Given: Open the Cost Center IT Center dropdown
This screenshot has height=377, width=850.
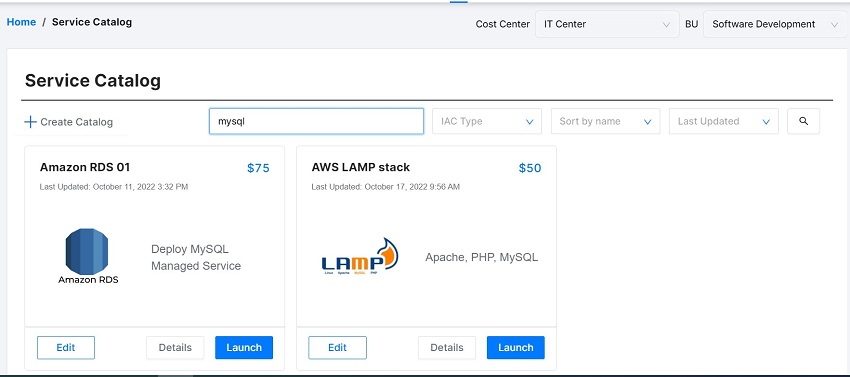Looking at the screenshot, I should coord(607,24).
